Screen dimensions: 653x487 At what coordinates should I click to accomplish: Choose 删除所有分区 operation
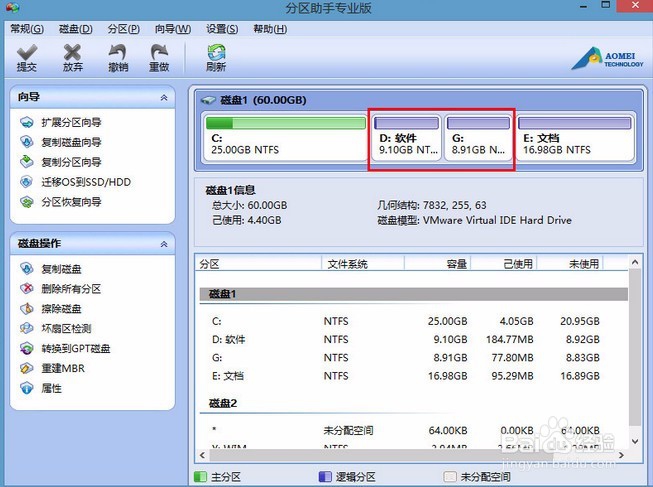pos(71,289)
